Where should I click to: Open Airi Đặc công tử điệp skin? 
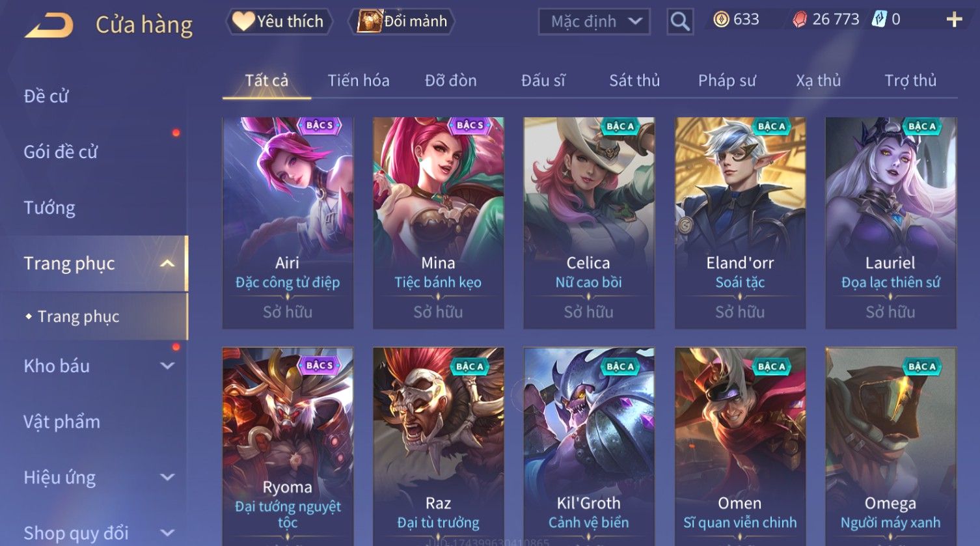[x=288, y=223]
